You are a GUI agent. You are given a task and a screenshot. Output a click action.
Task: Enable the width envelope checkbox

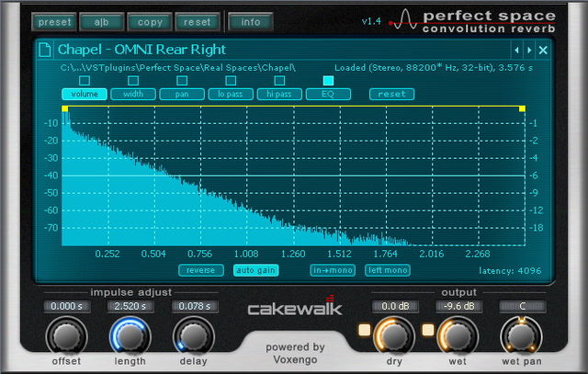[x=133, y=81]
